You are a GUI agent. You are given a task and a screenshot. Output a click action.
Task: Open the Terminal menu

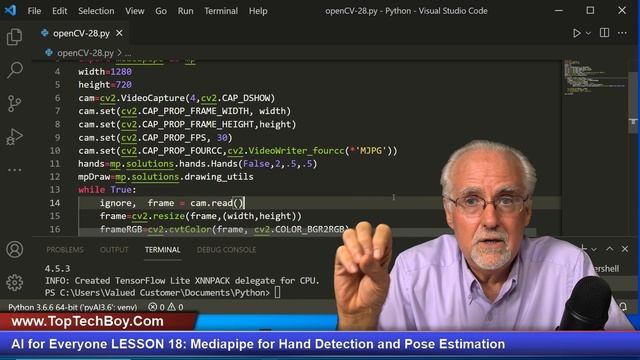click(x=221, y=11)
